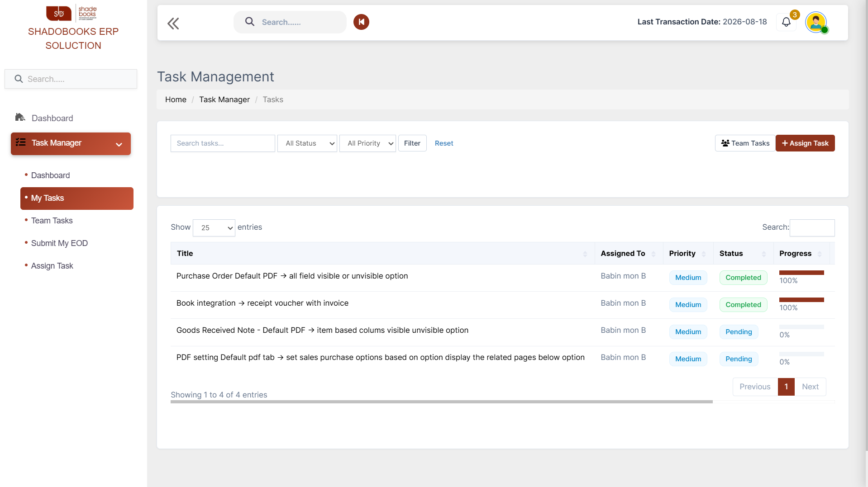Open notifications bell icon

tap(787, 22)
